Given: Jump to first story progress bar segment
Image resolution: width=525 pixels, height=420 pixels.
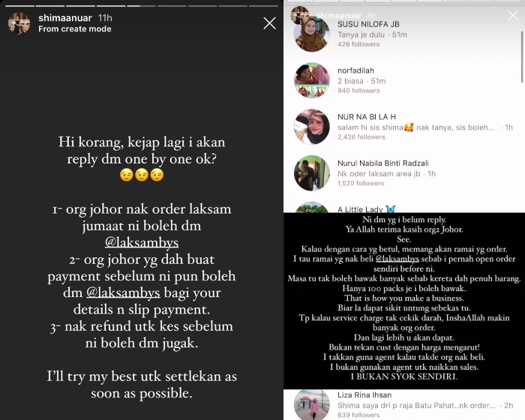Looking at the screenshot, I should click(x=19, y=6).
